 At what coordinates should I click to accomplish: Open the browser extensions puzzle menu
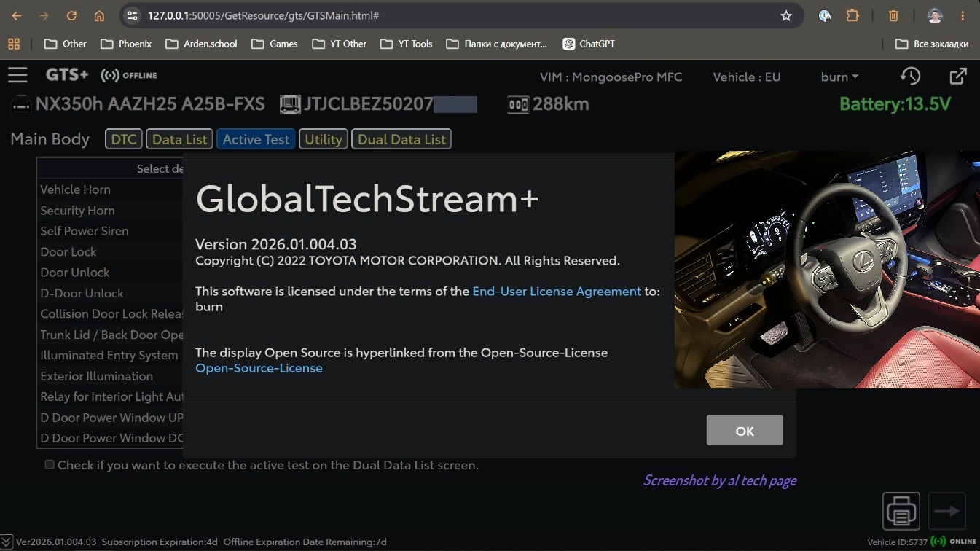pos(852,15)
